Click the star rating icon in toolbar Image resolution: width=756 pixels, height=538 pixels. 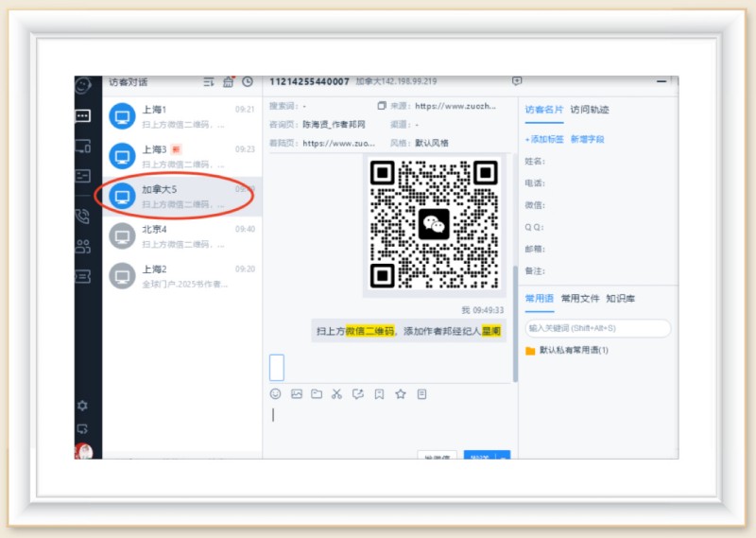400,393
